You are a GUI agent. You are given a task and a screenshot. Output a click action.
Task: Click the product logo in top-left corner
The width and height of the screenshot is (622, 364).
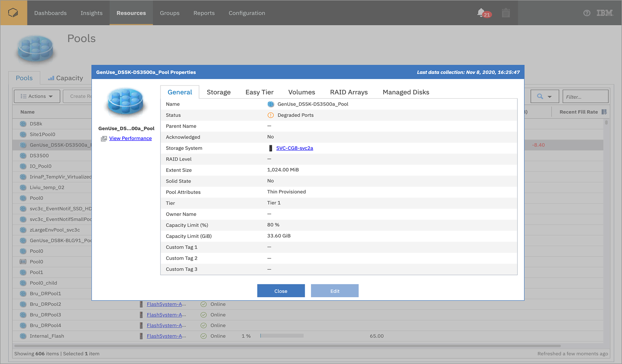pyautogui.click(x=13, y=13)
